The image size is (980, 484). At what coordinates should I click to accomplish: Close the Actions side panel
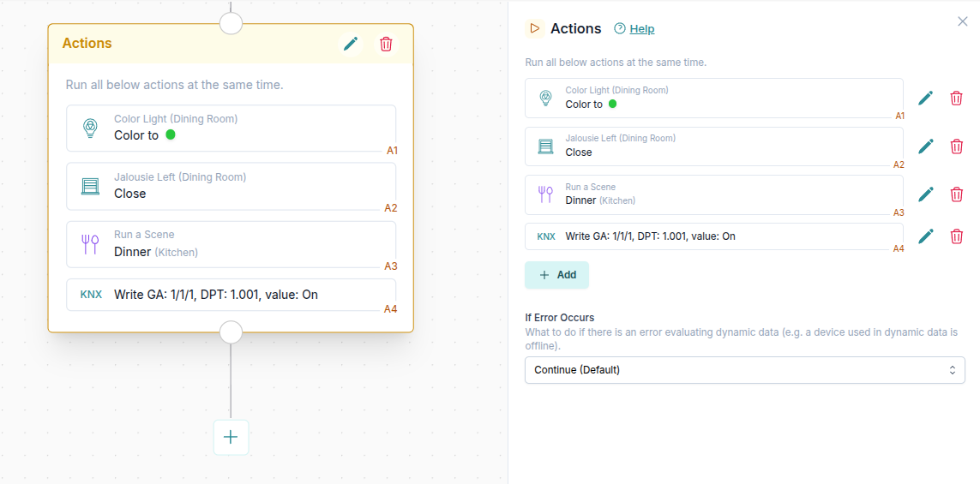click(962, 21)
